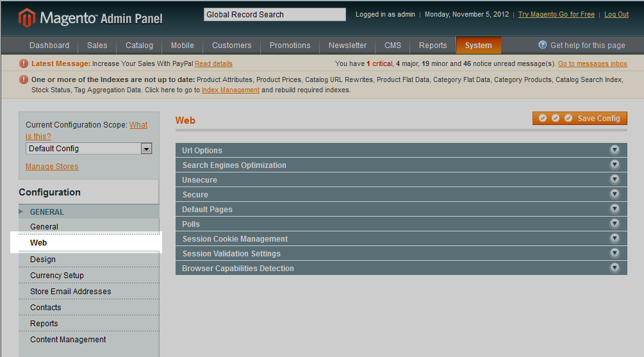Open the Customers menu
This screenshot has width=644, height=357.
231,46
